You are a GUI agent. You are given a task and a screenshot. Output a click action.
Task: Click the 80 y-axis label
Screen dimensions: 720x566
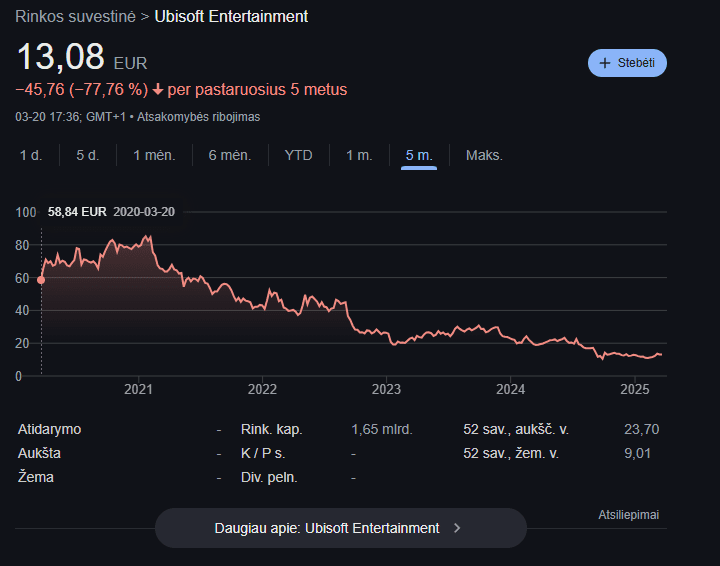coord(22,245)
